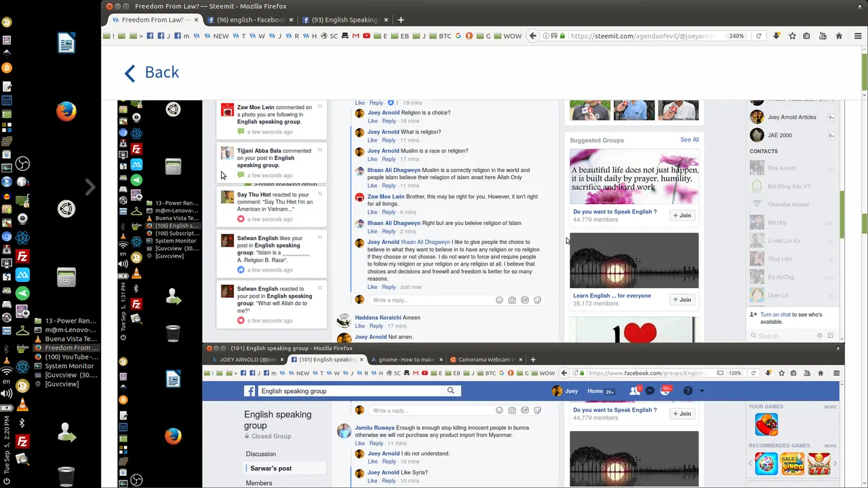This screenshot has height=488, width=868.
Task: Open the BTC bookmark folder
Action: [440, 36]
